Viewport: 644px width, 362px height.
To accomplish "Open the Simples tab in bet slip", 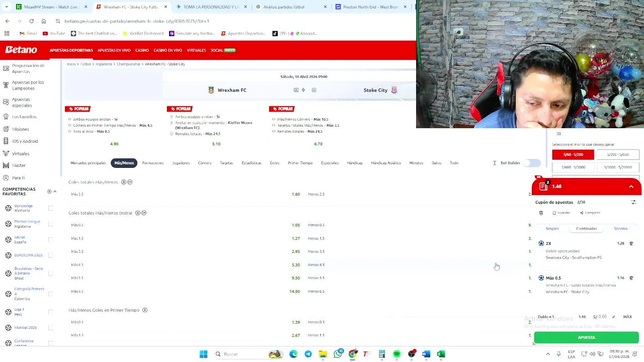I will [x=552, y=229].
